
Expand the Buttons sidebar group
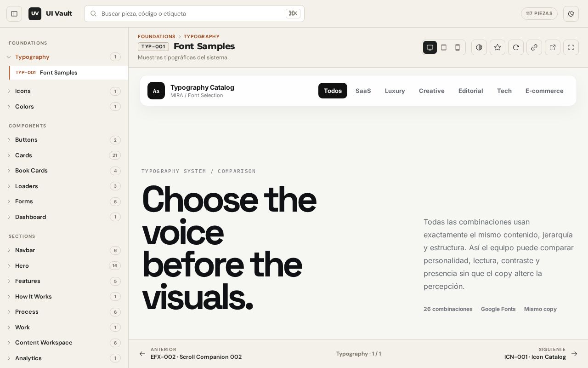(64, 140)
